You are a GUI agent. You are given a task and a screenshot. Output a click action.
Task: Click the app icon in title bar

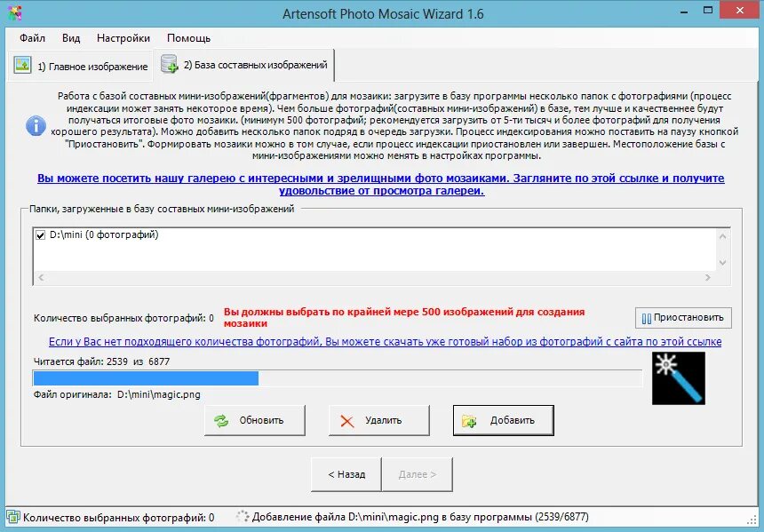(14, 13)
